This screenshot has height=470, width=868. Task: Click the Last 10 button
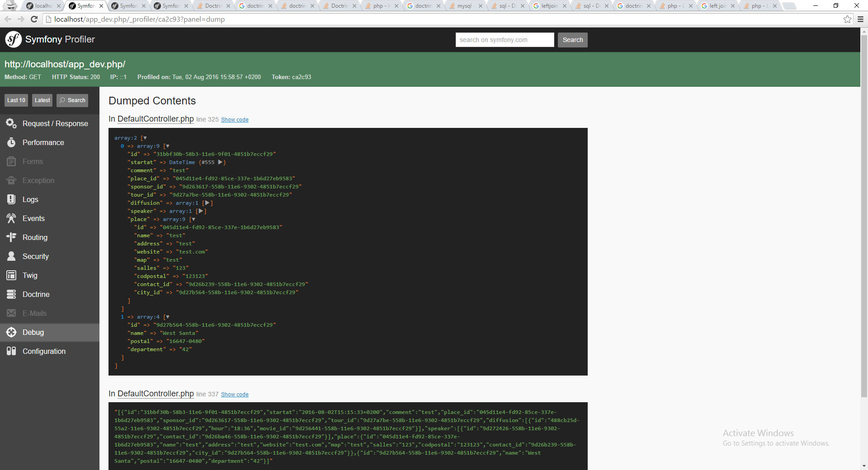click(16, 100)
